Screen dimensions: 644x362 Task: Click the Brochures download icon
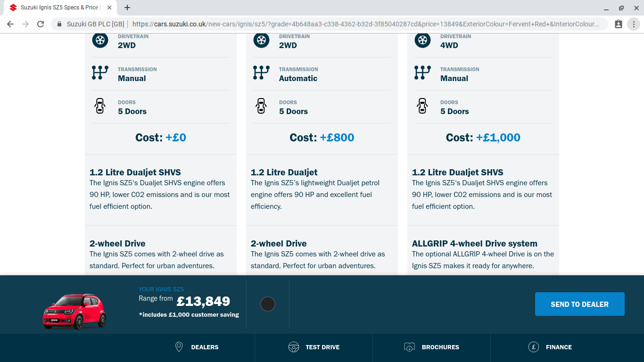(x=409, y=347)
